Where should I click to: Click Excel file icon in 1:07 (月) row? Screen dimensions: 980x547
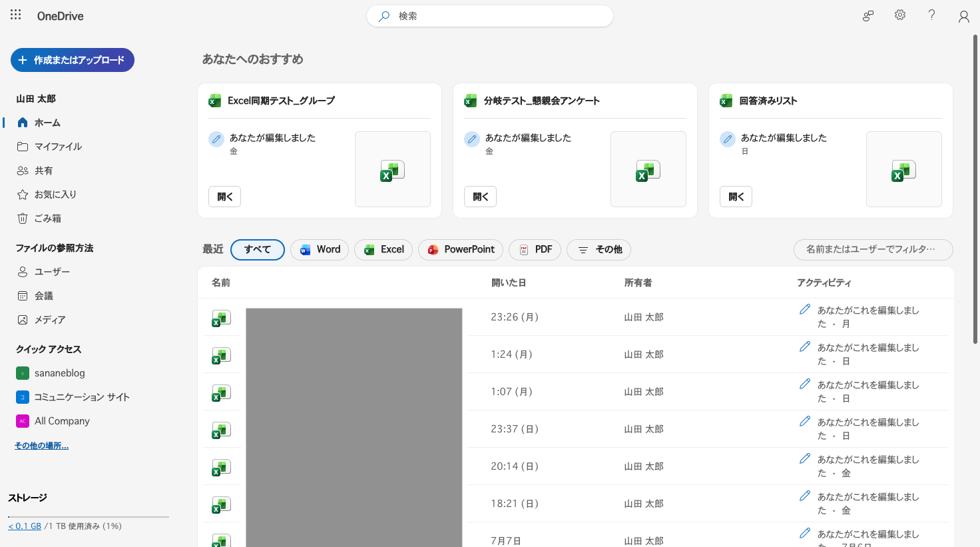pos(221,393)
